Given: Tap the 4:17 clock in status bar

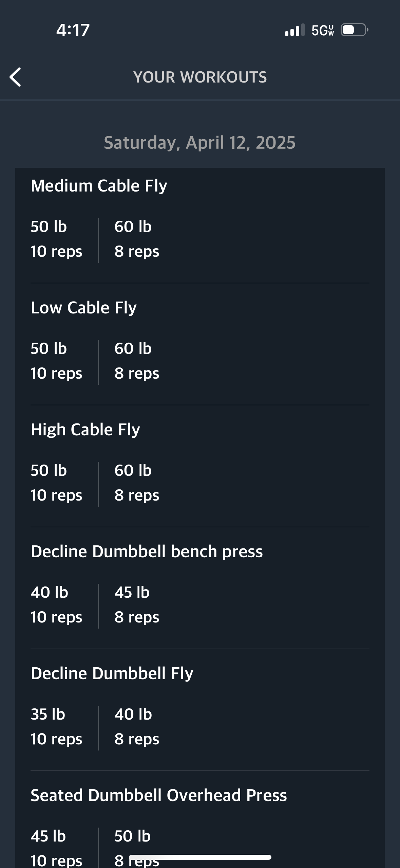Looking at the screenshot, I should pos(73,30).
